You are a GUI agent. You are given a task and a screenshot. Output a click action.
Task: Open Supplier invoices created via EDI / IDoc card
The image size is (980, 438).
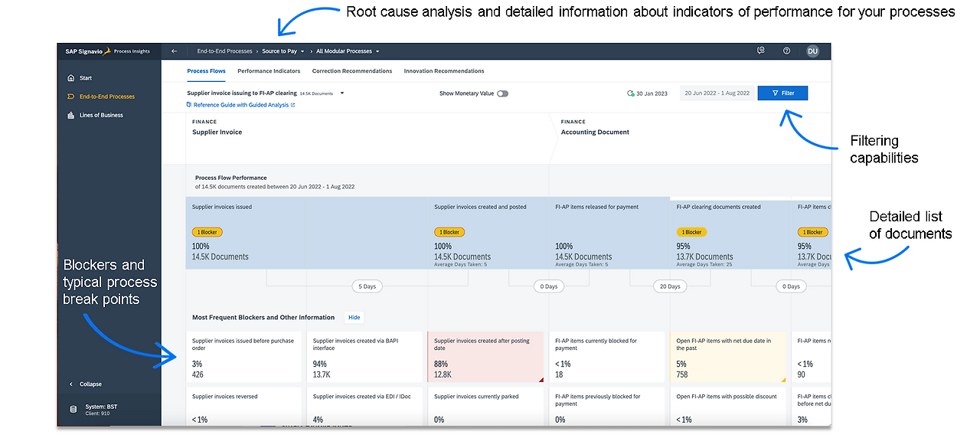(x=366, y=407)
